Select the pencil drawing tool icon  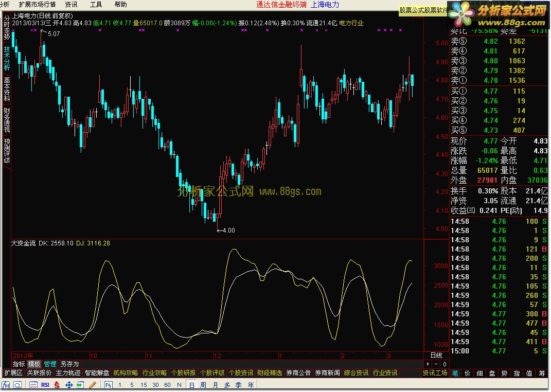pos(93,385)
